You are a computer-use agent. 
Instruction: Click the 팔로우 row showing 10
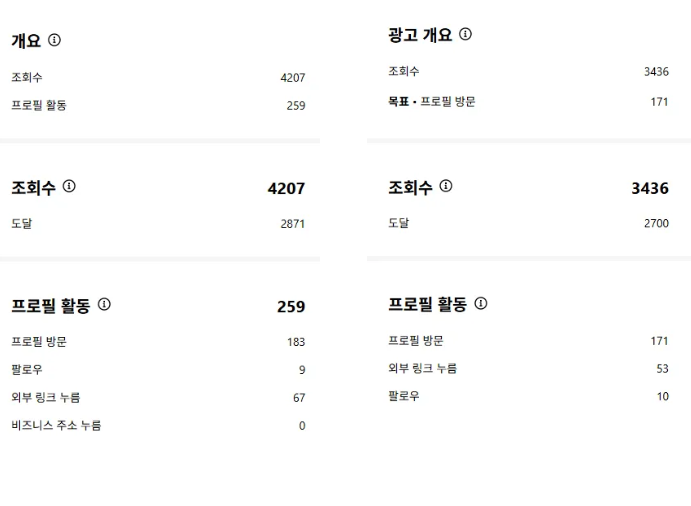click(x=528, y=396)
